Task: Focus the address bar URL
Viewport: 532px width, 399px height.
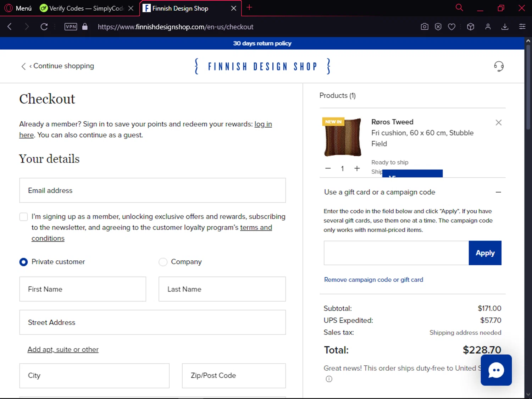Action: coord(176,27)
